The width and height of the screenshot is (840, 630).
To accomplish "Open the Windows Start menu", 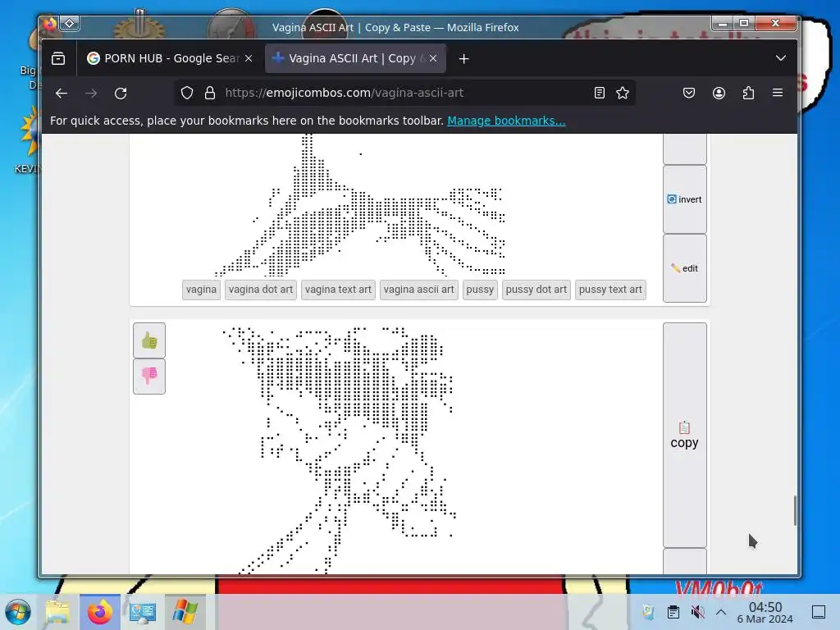I will [18, 612].
